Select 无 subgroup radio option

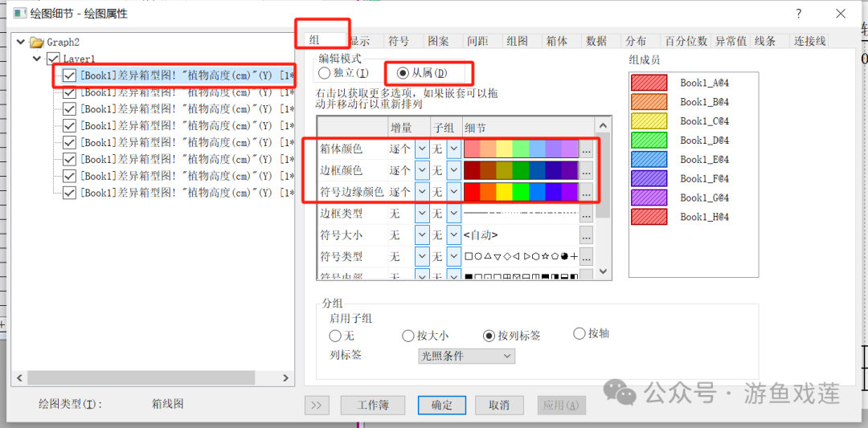[x=335, y=336]
